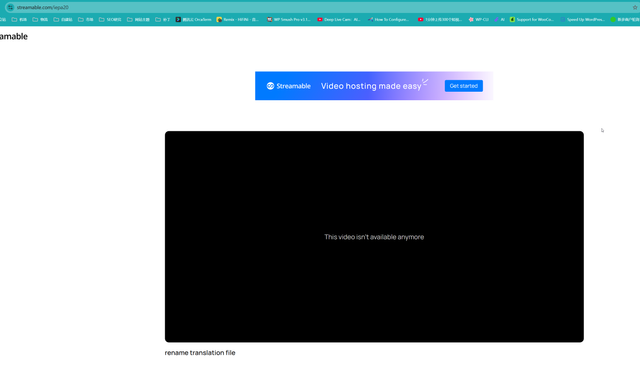Bookmark this page with the star icon
This screenshot has width=640, height=382.
[x=635, y=7]
